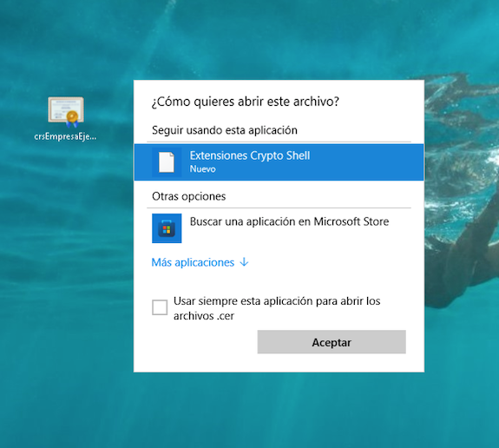Click the Microsoft Store bag icon
The image size is (499, 448).
point(167,228)
